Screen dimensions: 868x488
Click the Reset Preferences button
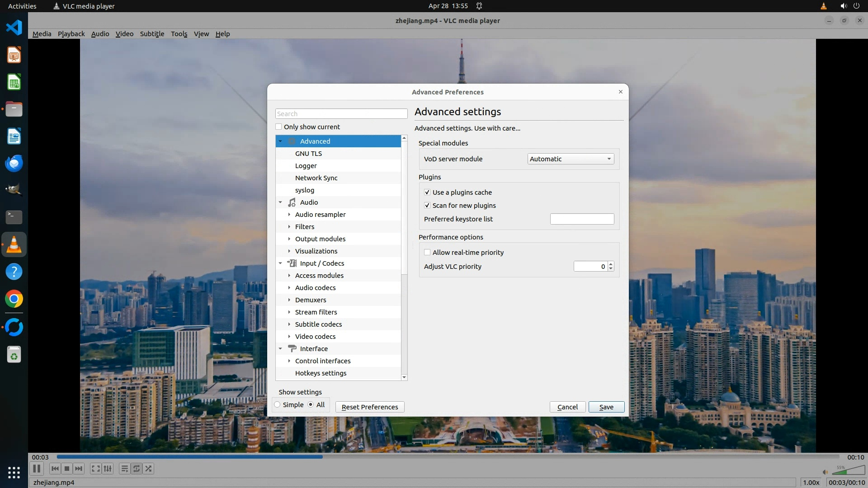pos(369,407)
